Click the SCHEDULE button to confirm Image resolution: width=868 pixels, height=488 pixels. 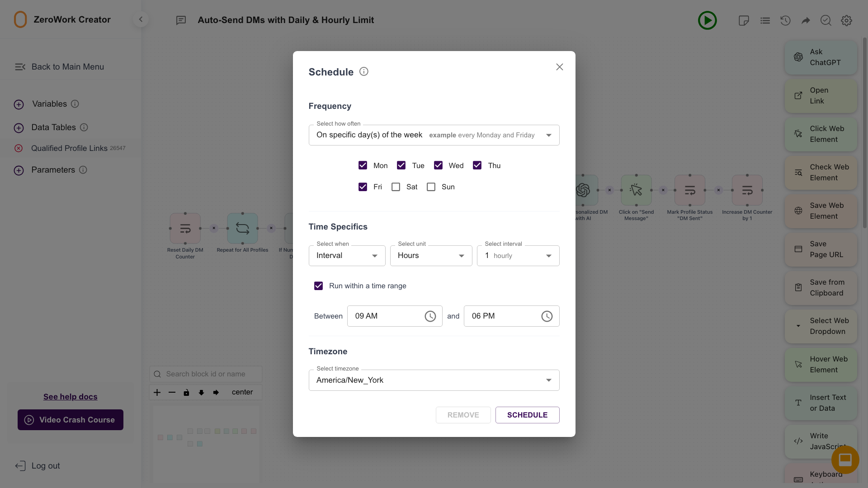(527, 415)
